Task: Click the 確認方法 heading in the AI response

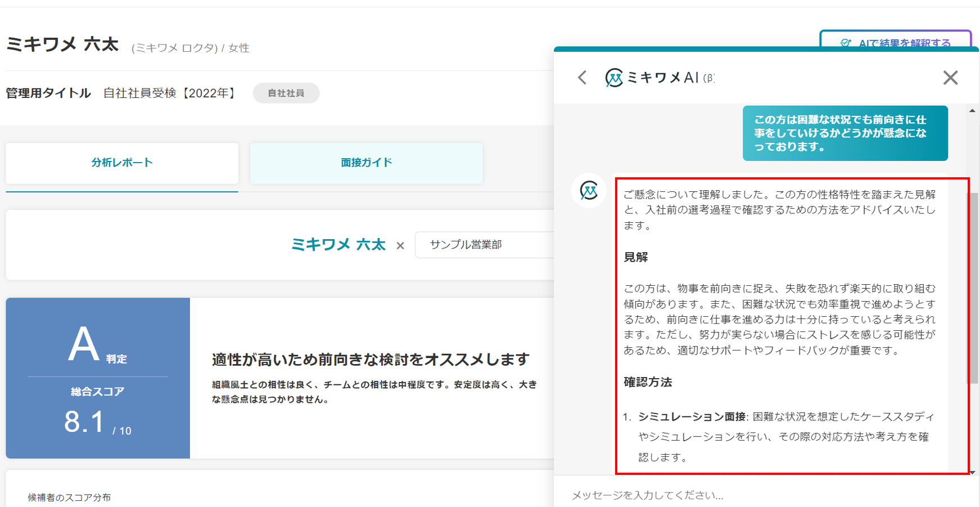Action: point(648,382)
